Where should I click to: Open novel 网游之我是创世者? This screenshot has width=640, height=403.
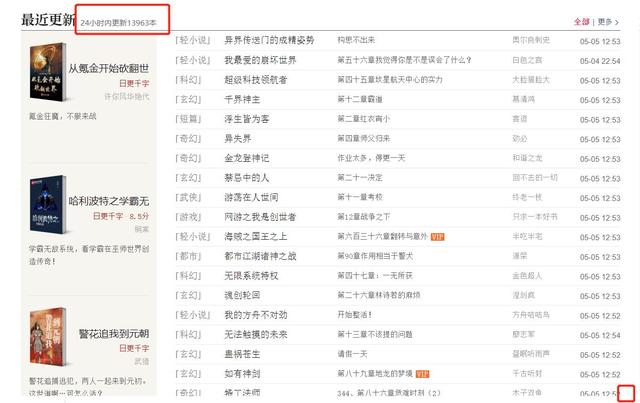point(260,217)
